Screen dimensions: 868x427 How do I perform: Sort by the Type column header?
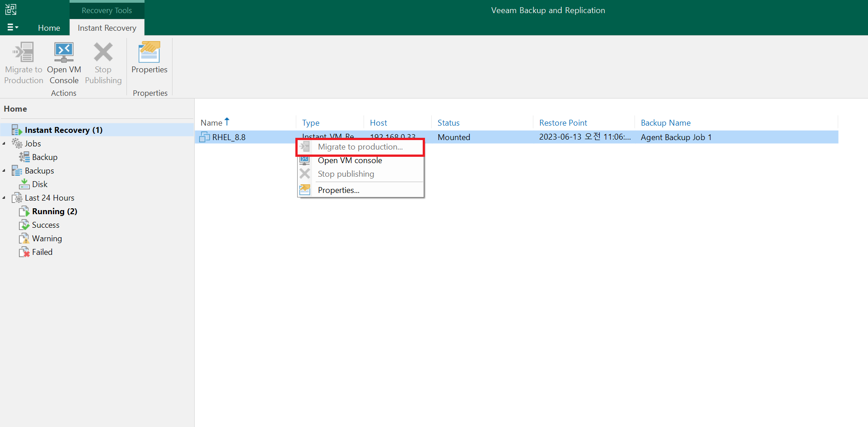click(311, 123)
